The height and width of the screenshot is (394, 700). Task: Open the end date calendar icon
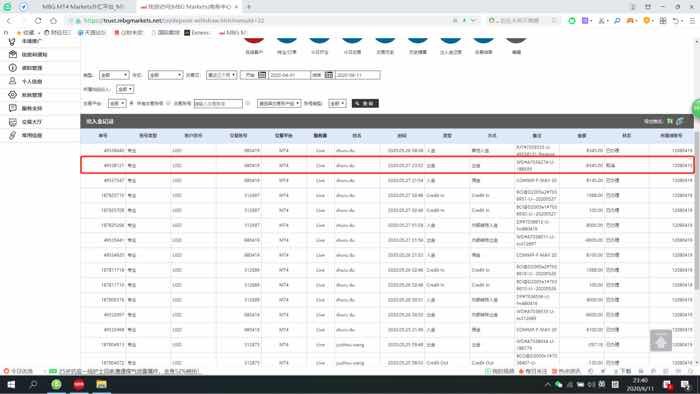[329, 75]
